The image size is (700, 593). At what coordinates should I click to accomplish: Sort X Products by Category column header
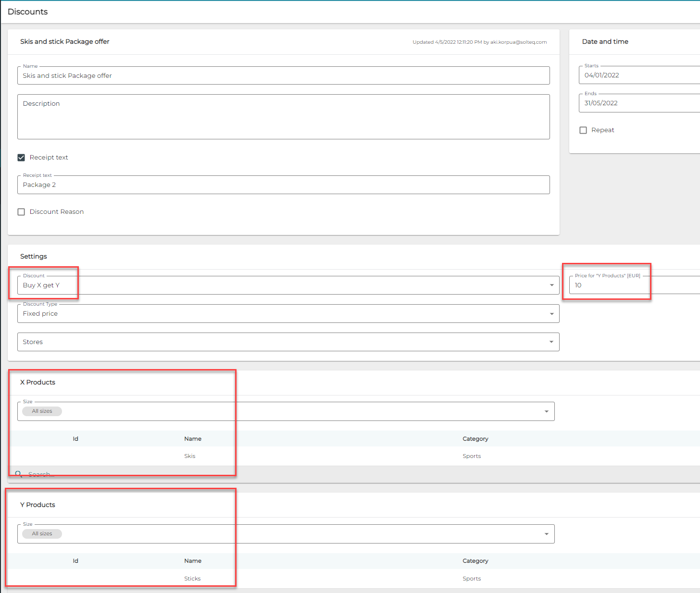[x=475, y=439]
